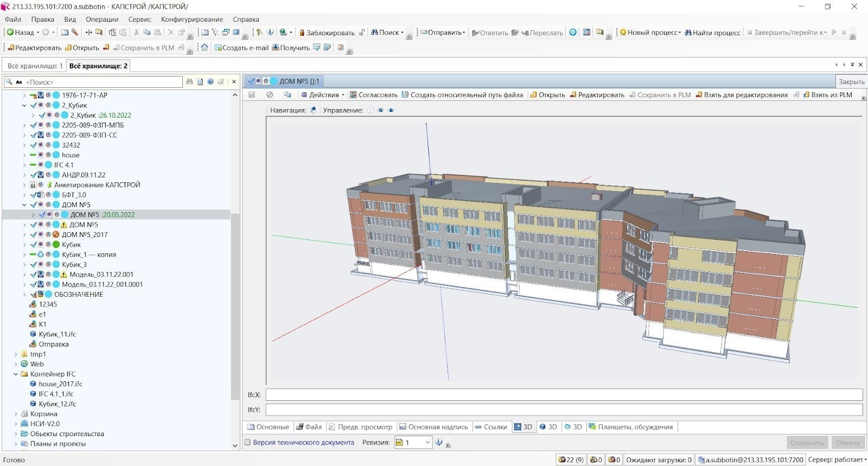
Task: Click the Согласовать button
Action: pos(374,95)
